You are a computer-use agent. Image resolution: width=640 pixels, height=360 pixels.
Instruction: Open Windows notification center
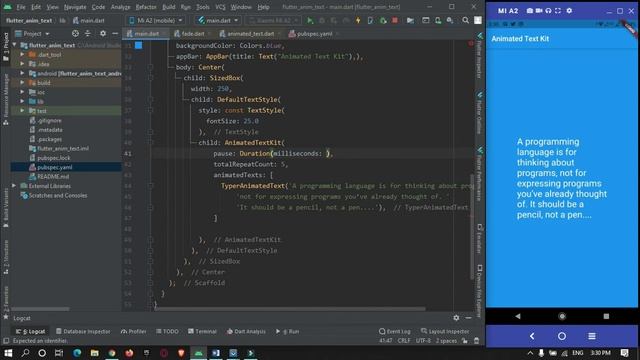624,353
